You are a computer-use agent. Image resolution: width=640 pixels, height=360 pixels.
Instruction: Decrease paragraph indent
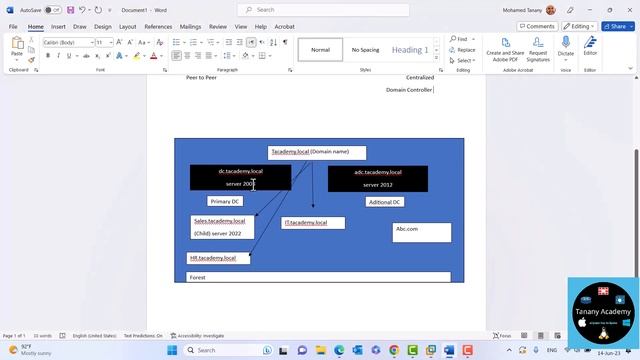[x=229, y=42]
